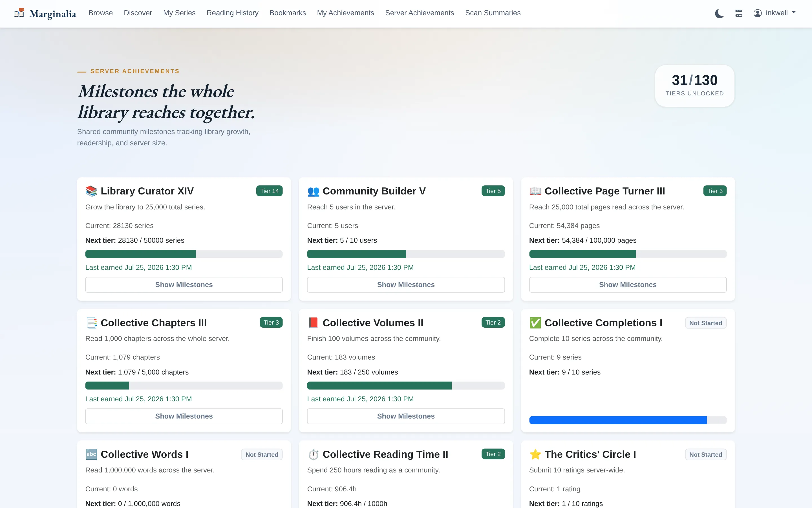This screenshot has height=508, width=812.
Task: Click the Tier 3 badge on Collective Chapters
Action: click(271, 323)
